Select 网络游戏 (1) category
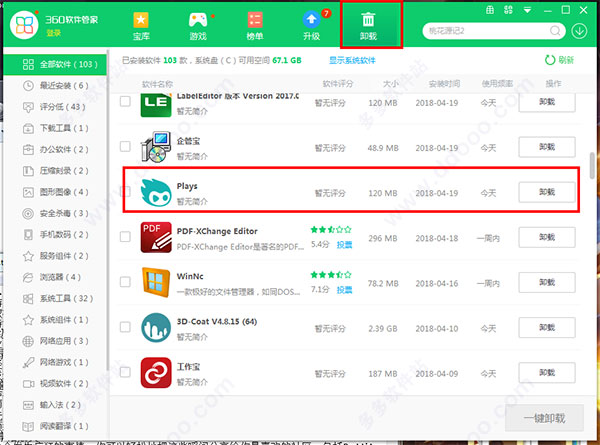The width and height of the screenshot is (600, 445). 55,362
